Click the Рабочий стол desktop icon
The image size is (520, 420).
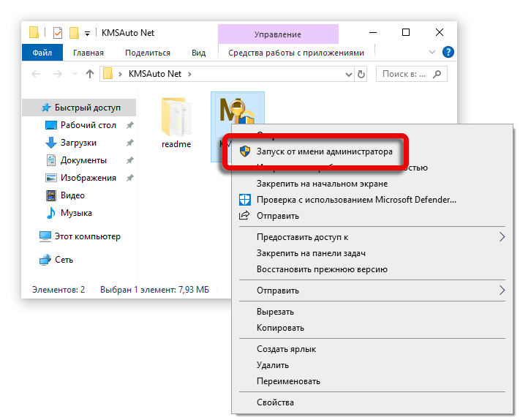50,125
